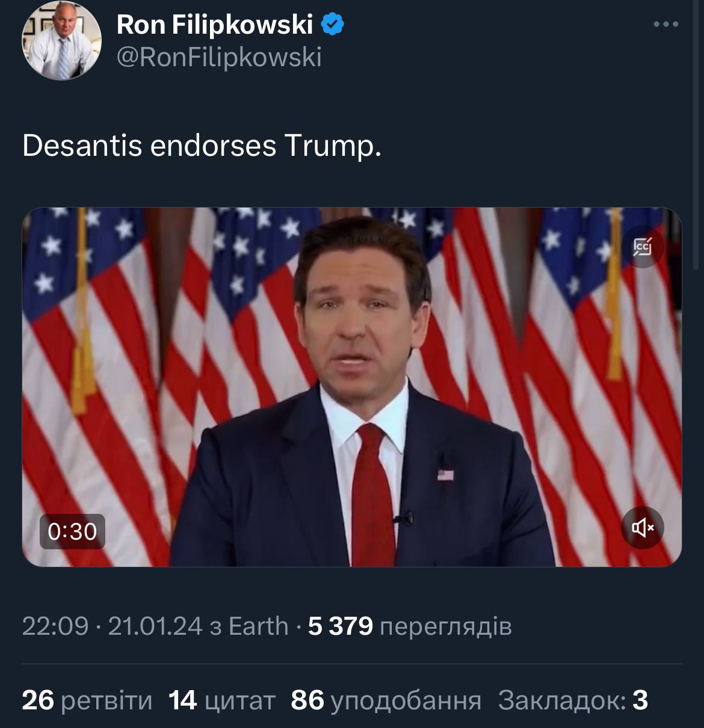The width and height of the screenshot is (704, 728).
Task: Click the 22:09 post time
Action: 55,626
